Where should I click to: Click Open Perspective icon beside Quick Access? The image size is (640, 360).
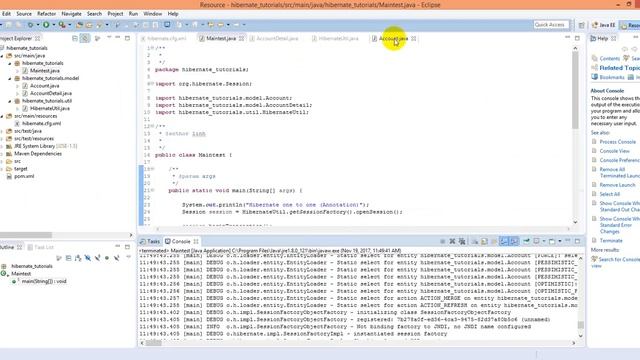[582, 25]
